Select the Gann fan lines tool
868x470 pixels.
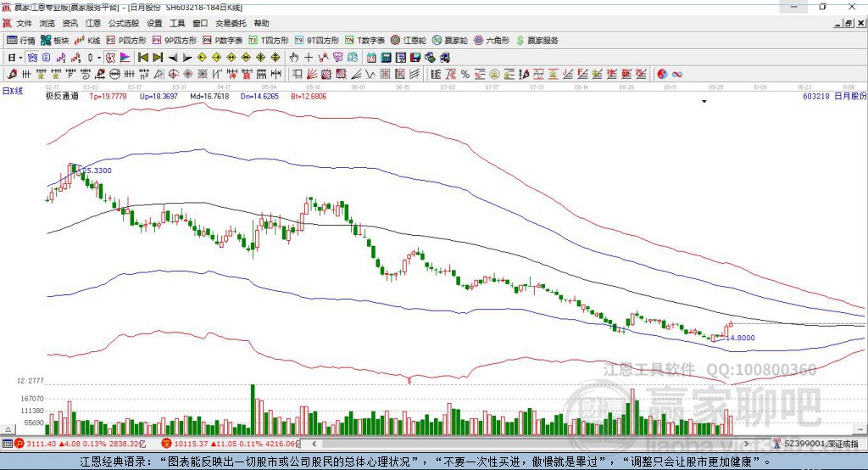(x=311, y=74)
